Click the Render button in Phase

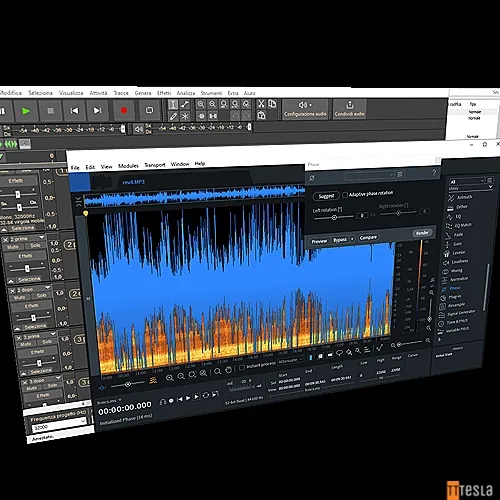coord(422,233)
